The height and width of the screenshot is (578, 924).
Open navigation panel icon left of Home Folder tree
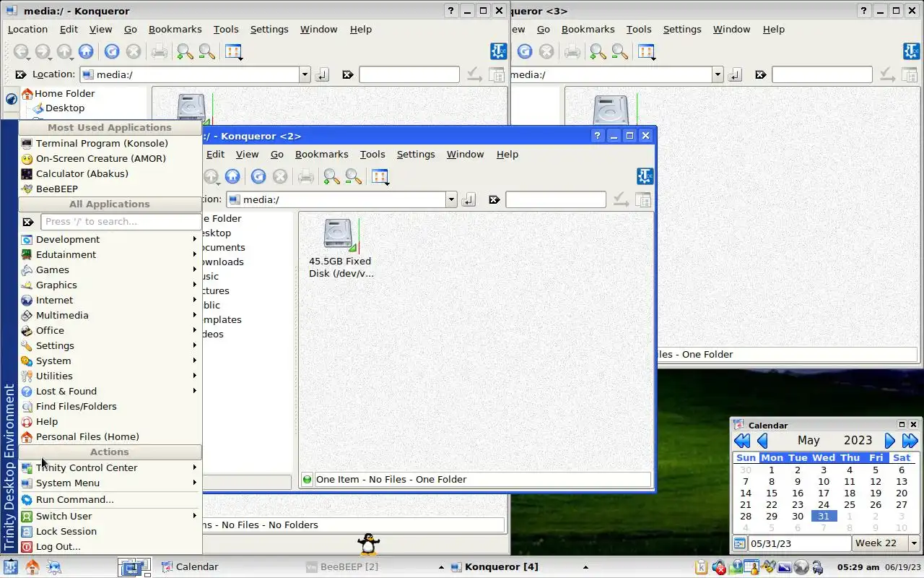click(x=12, y=100)
